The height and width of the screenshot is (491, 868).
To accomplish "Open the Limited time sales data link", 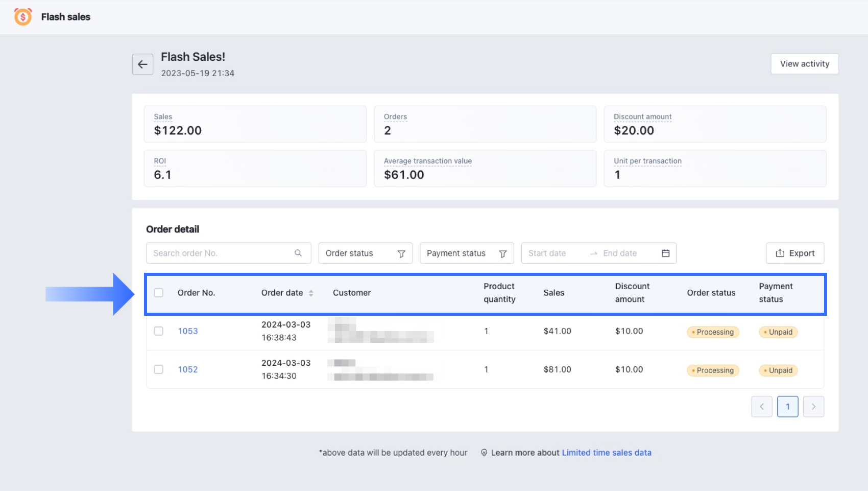I will pos(606,453).
